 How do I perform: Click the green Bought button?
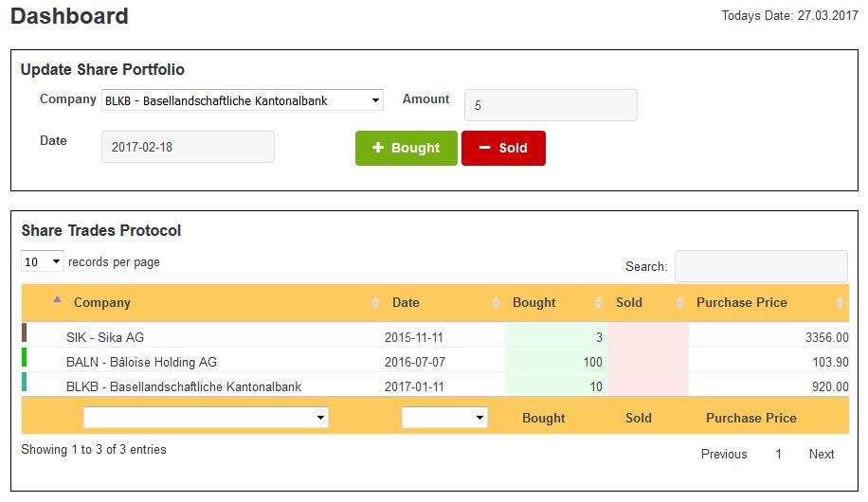pos(407,148)
